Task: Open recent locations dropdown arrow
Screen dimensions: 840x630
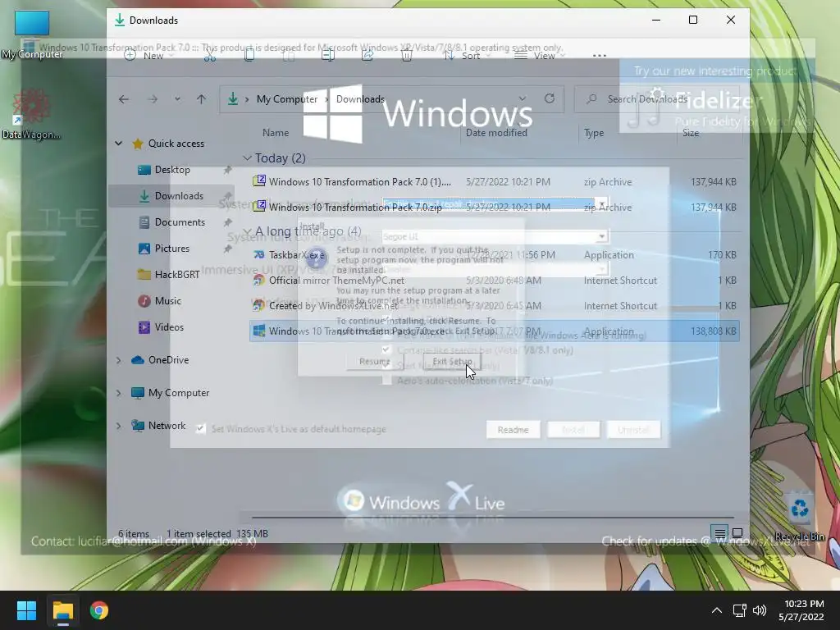Action: pyautogui.click(x=177, y=99)
